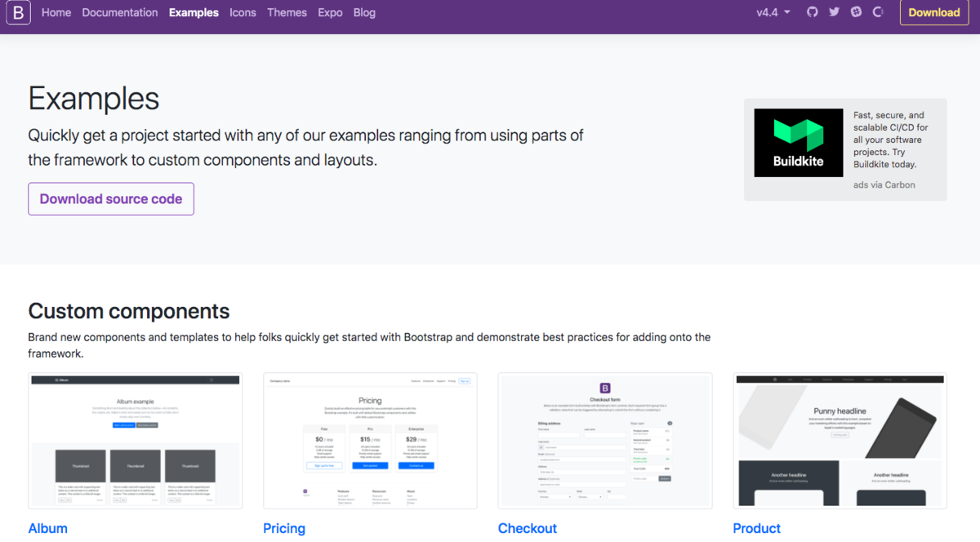Open the Icons nav item
980x542 pixels.
[243, 12]
